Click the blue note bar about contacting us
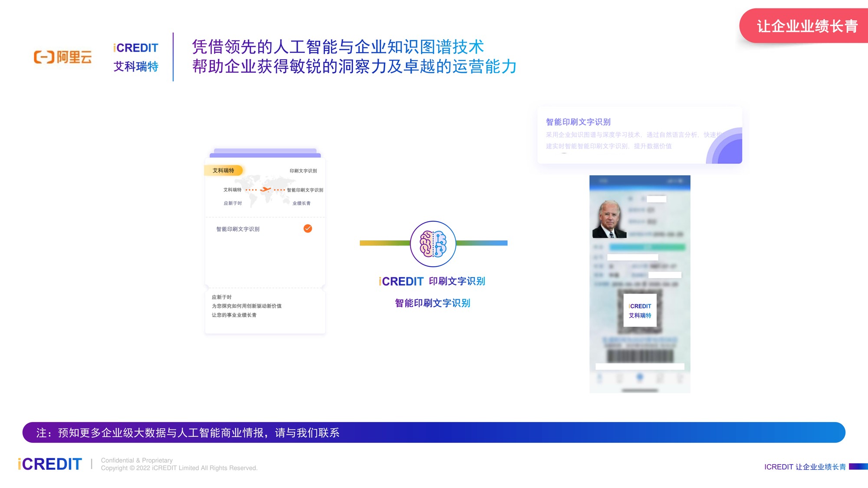The height and width of the screenshot is (488, 868). coord(434,432)
